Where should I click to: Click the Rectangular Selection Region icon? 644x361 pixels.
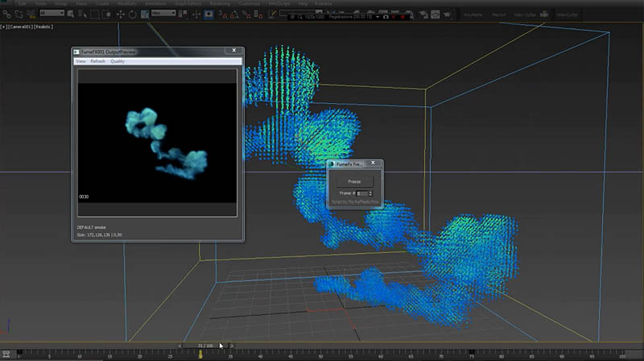pyautogui.click(x=94, y=13)
